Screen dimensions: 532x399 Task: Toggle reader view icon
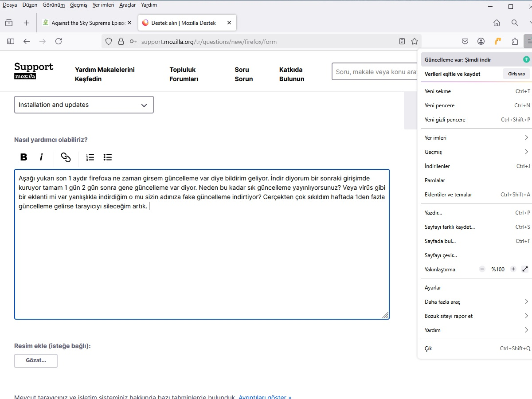click(402, 41)
